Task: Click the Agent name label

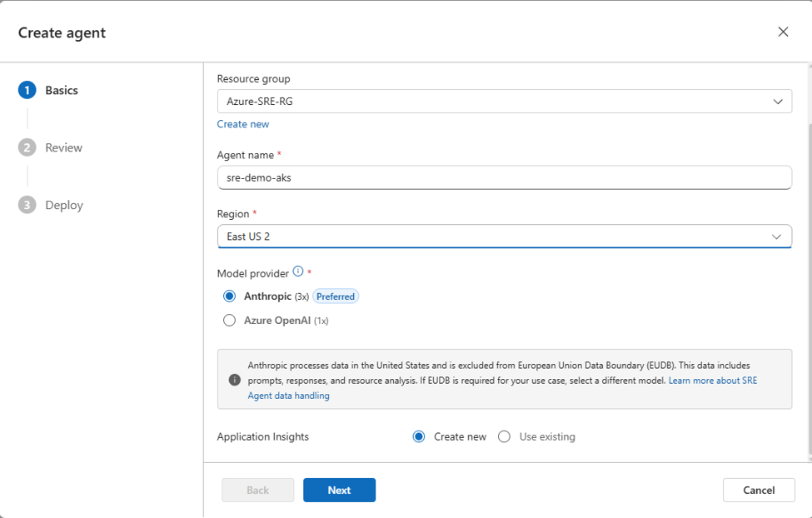Action: click(x=246, y=155)
